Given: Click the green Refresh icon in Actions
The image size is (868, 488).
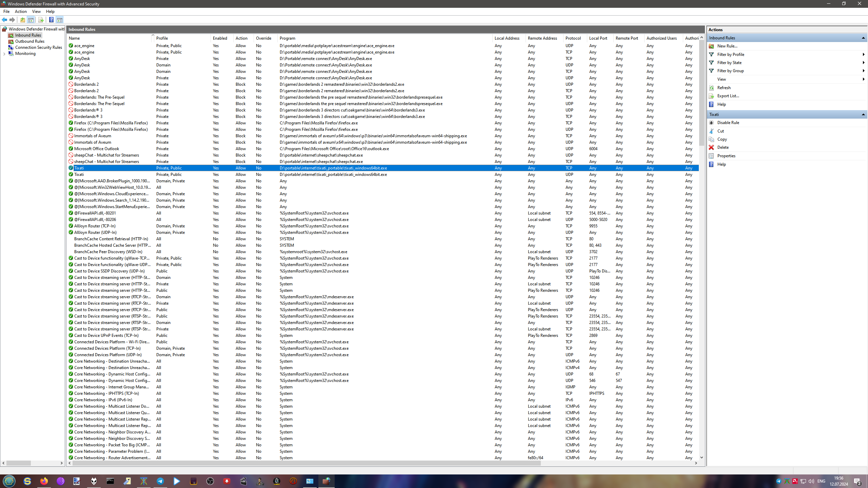Looking at the screenshot, I should coord(711,88).
